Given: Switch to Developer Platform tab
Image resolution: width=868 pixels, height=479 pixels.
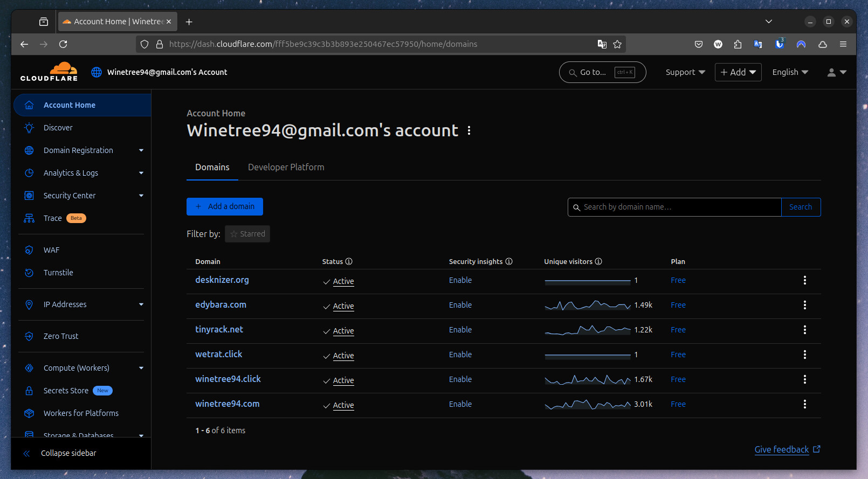Looking at the screenshot, I should [286, 168].
